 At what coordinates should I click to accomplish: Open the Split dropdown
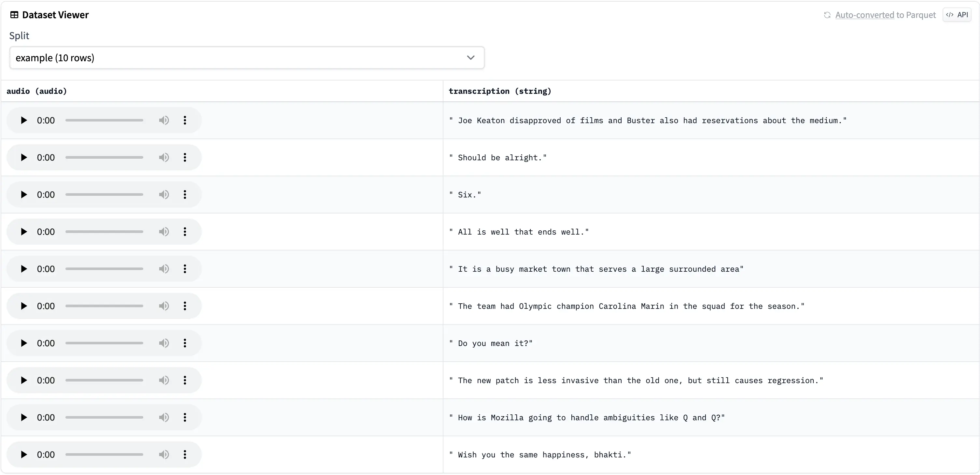tap(246, 57)
